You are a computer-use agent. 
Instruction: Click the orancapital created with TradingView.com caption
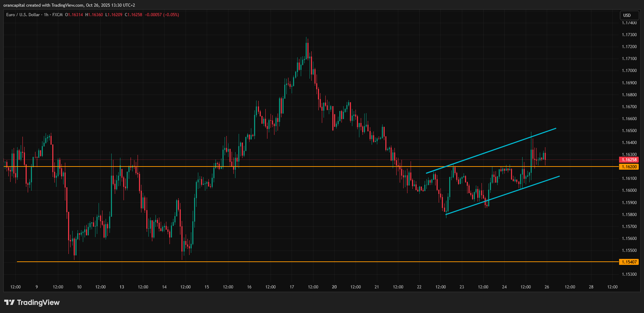pos(69,5)
